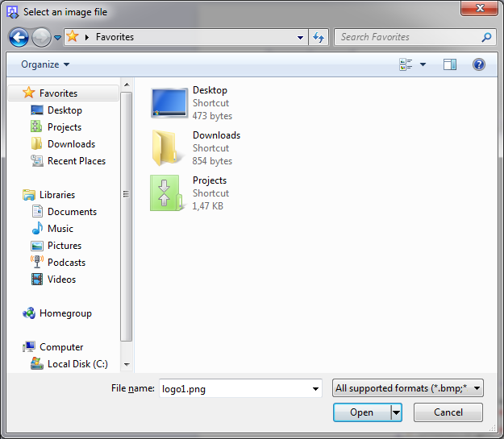Open the Videos library

tap(61, 280)
